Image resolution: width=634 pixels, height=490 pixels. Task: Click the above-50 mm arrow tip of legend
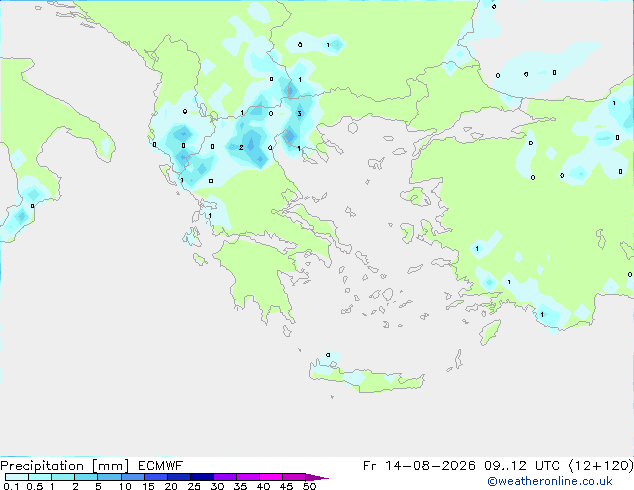point(317,477)
